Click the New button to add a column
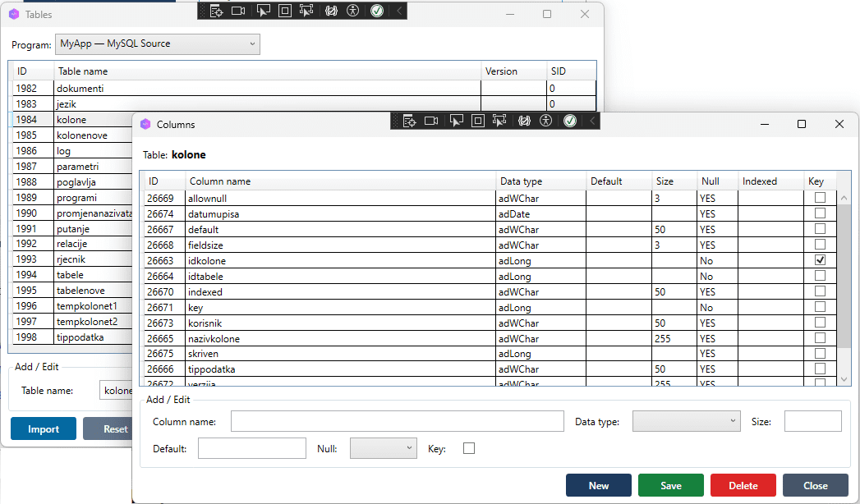860x504 pixels. [599, 485]
